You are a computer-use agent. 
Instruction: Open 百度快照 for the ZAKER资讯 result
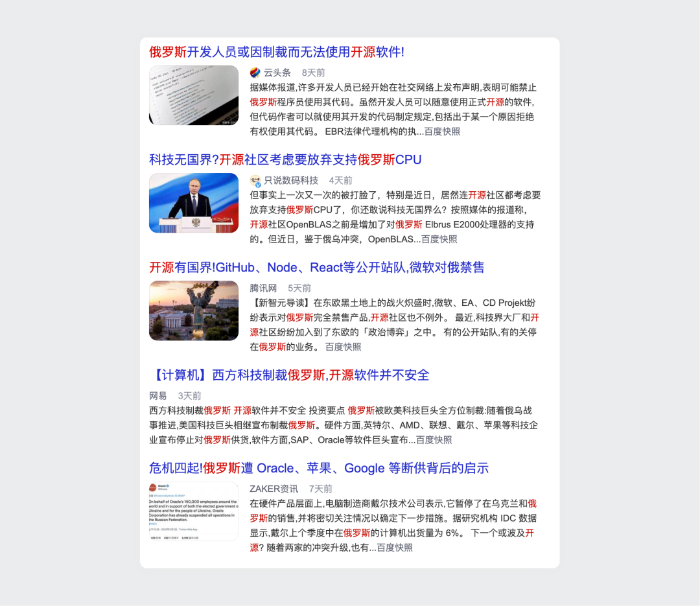pyautogui.click(x=395, y=548)
